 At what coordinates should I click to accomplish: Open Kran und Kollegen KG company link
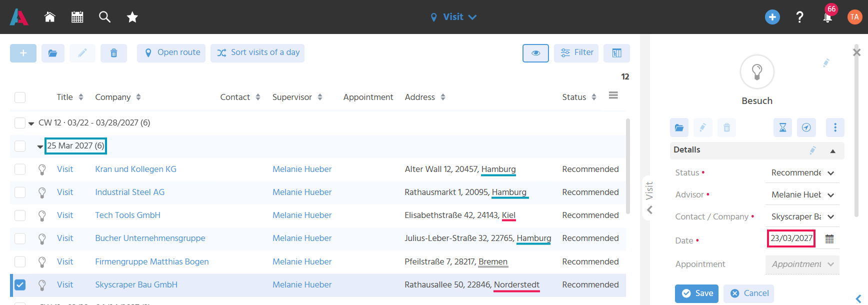click(x=135, y=169)
